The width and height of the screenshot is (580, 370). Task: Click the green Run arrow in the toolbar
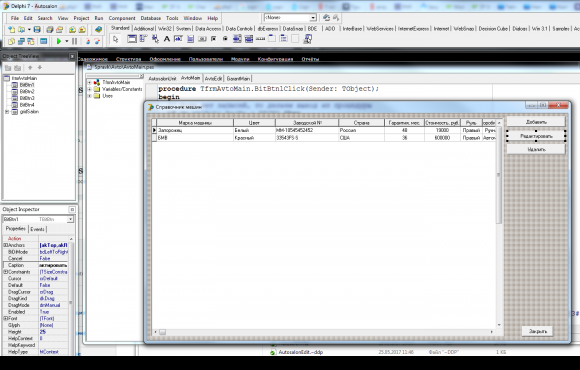(x=58, y=41)
